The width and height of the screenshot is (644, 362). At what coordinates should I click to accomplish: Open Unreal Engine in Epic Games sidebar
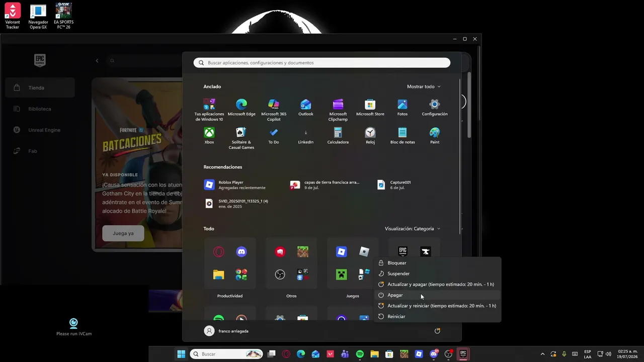click(40, 130)
